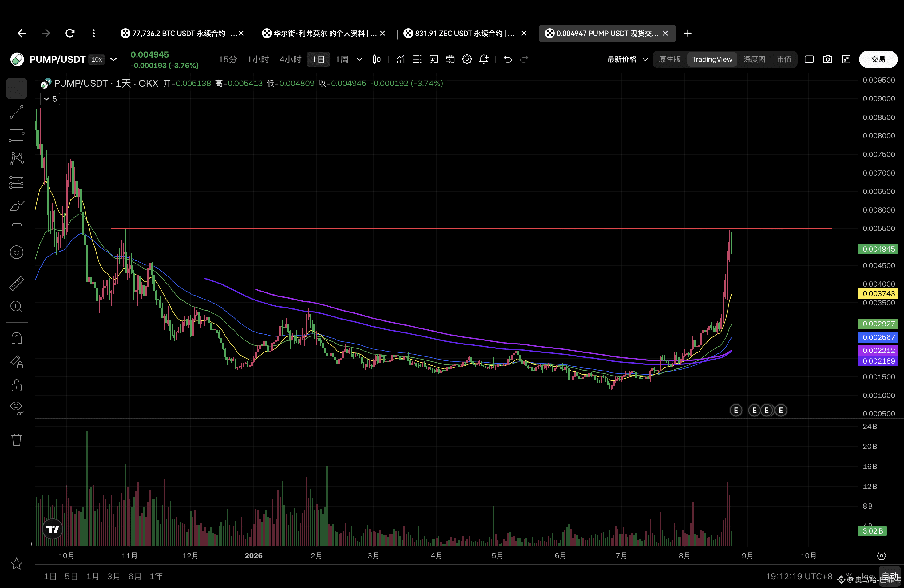Select the brush drawing tool
The height and width of the screenshot is (588, 904).
pos(17,205)
